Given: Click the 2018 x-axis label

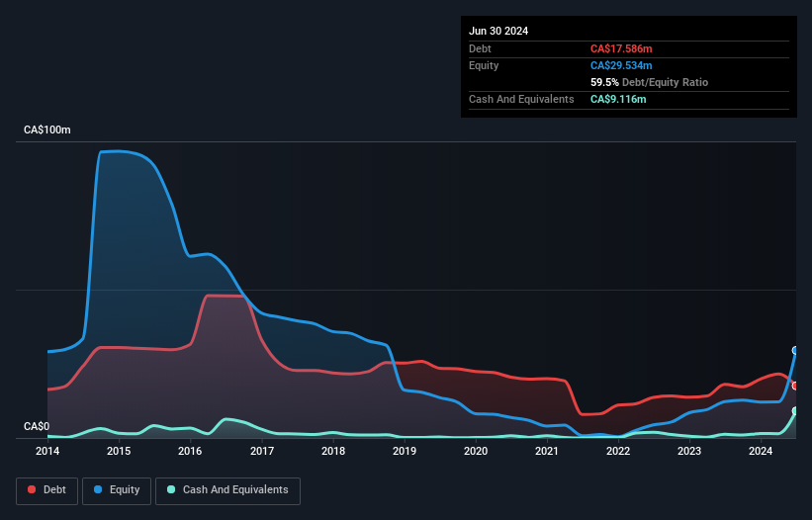Looking at the screenshot, I should tap(333, 451).
